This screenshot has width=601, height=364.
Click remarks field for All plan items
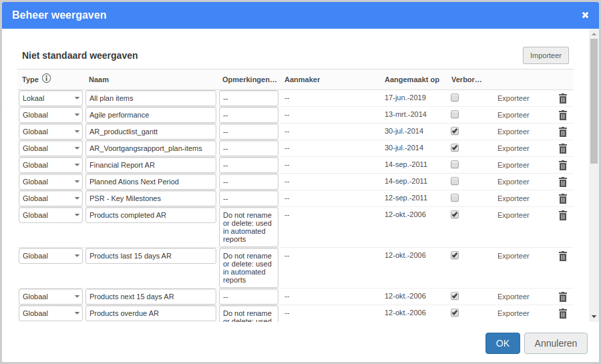point(249,98)
